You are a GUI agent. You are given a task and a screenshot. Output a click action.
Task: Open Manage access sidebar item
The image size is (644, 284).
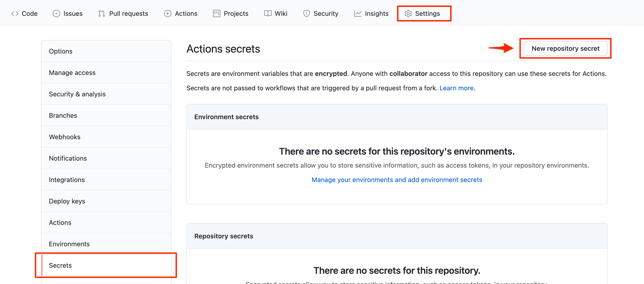click(x=72, y=73)
